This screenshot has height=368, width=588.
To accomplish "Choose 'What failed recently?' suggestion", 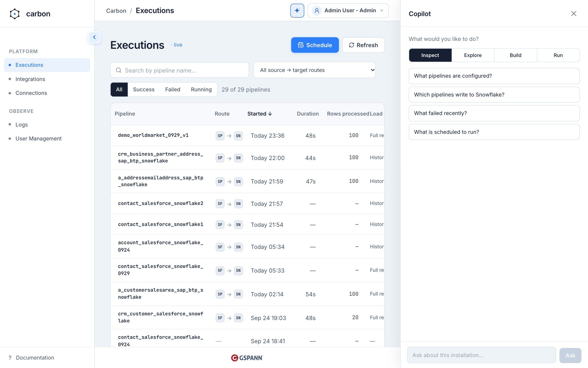I will tap(494, 113).
